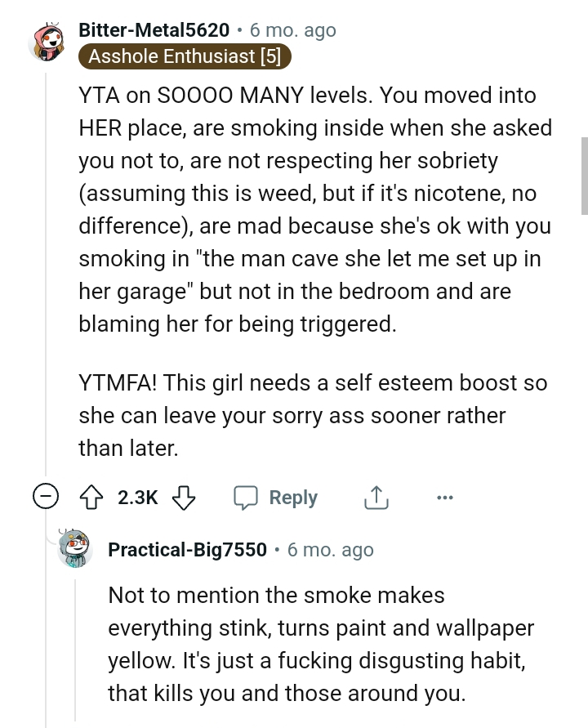Select the "YTA on SOOOO MANY levels" paragraph
The width and height of the screenshot is (588, 728).
pos(314,209)
